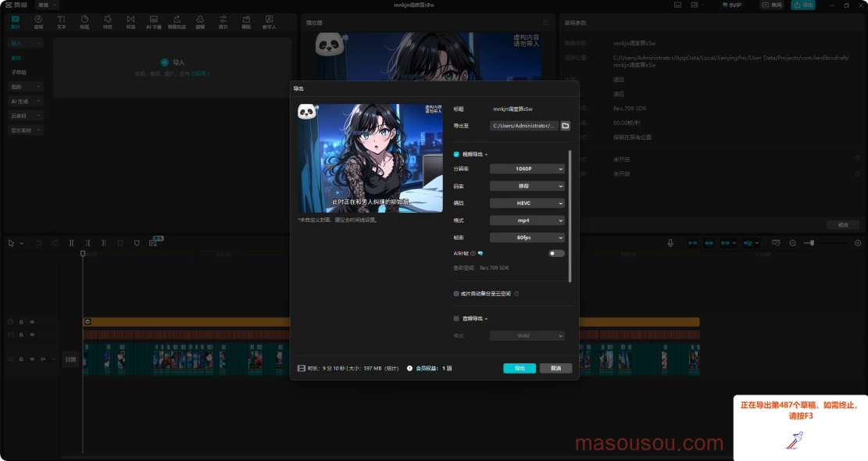868x461 pixels.
Task: Collapse the 视频导出 video export section arrow
Action: click(486, 155)
